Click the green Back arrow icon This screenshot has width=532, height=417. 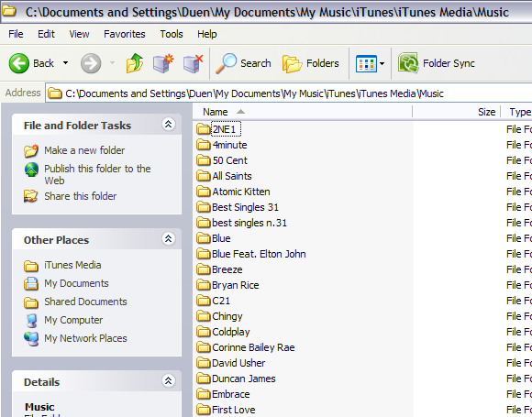18,63
